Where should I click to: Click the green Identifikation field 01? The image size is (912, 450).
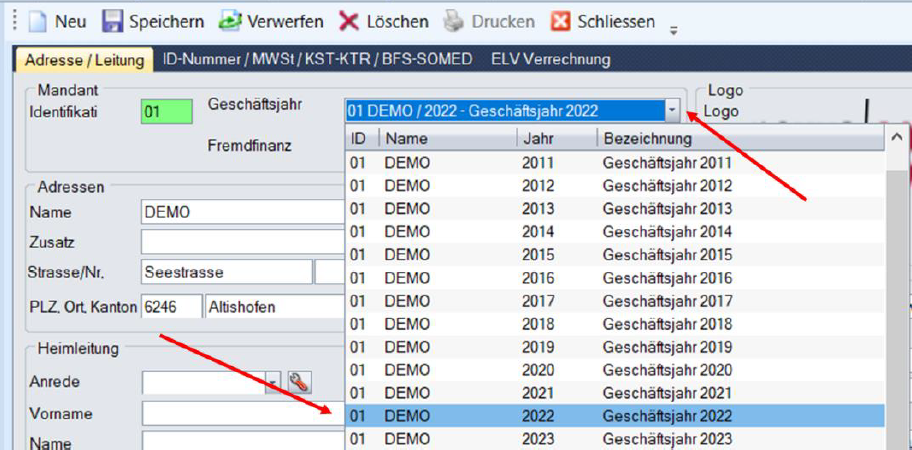point(167,111)
